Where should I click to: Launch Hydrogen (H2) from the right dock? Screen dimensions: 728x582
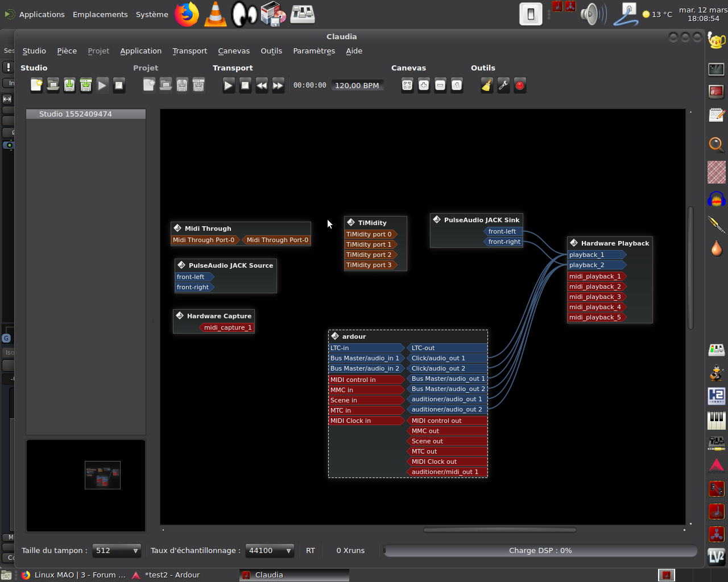tap(717, 396)
